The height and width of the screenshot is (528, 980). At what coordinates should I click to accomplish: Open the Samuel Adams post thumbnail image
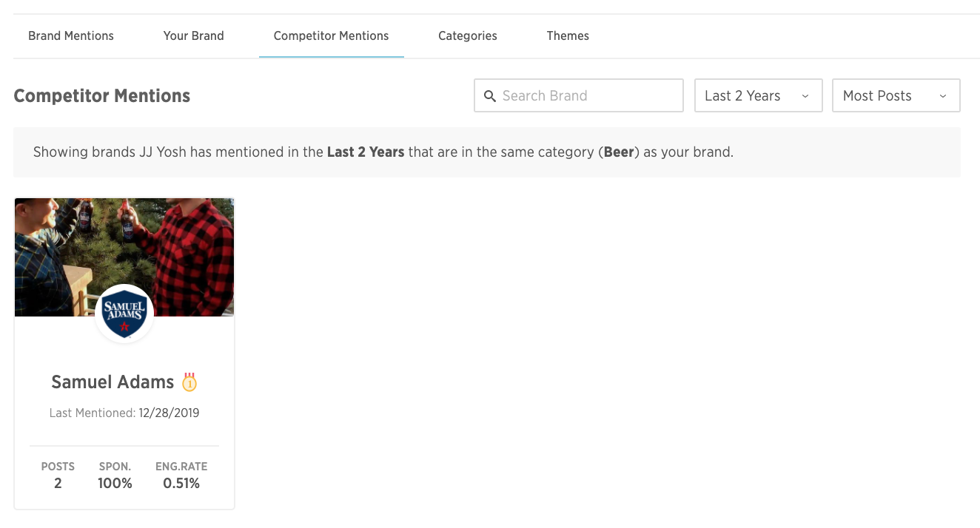124,244
